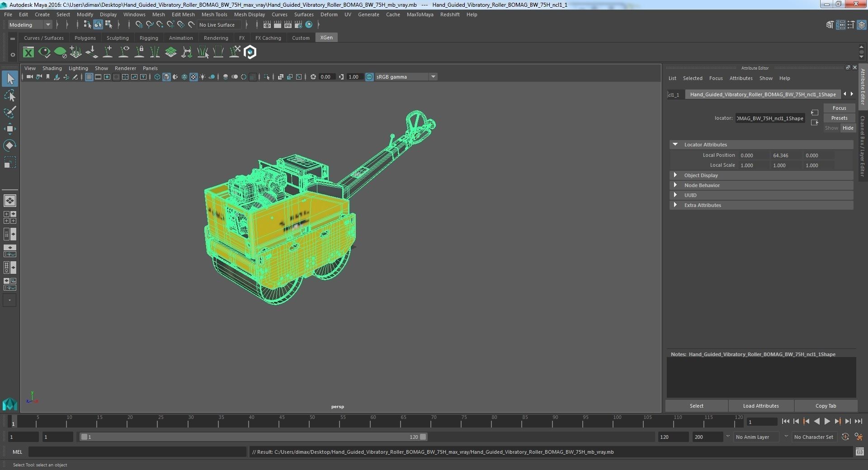Switch to the Polygons shelf tab

click(x=85, y=38)
